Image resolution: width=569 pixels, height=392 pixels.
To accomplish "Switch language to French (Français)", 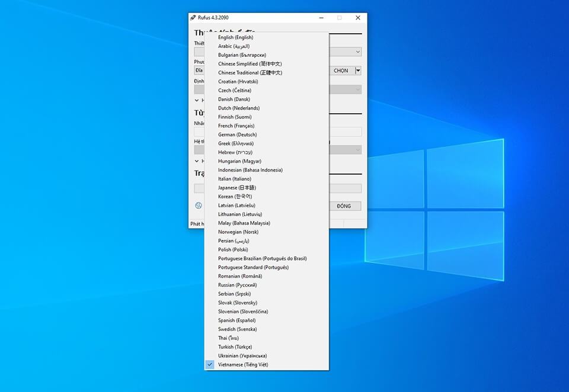I will click(x=236, y=126).
